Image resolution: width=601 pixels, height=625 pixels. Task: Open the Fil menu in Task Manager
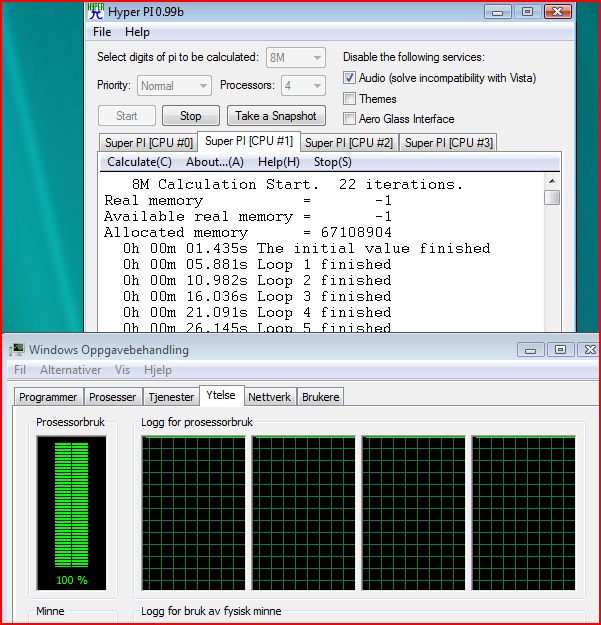pyautogui.click(x=20, y=370)
